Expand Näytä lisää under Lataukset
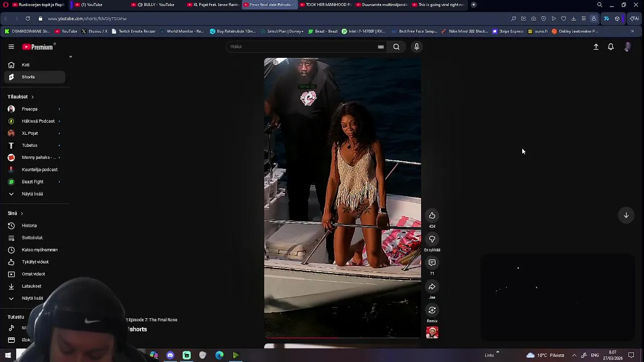 [x=35, y=298]
